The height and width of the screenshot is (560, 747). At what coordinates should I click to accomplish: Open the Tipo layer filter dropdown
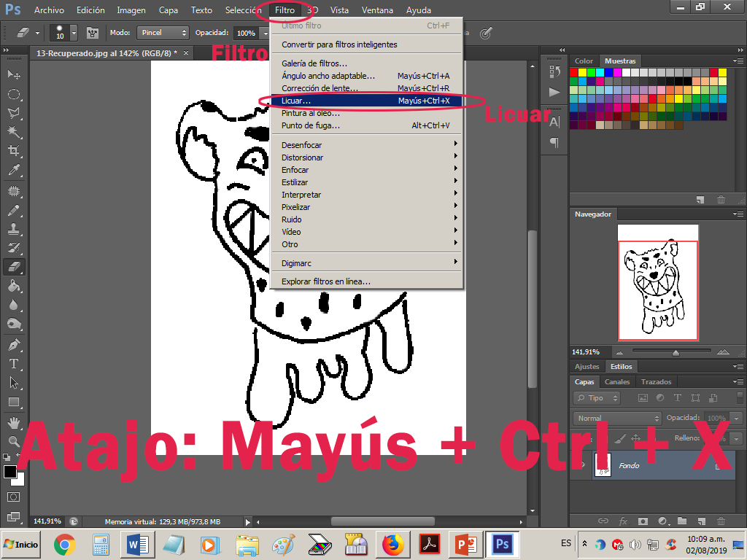point(597,397)
